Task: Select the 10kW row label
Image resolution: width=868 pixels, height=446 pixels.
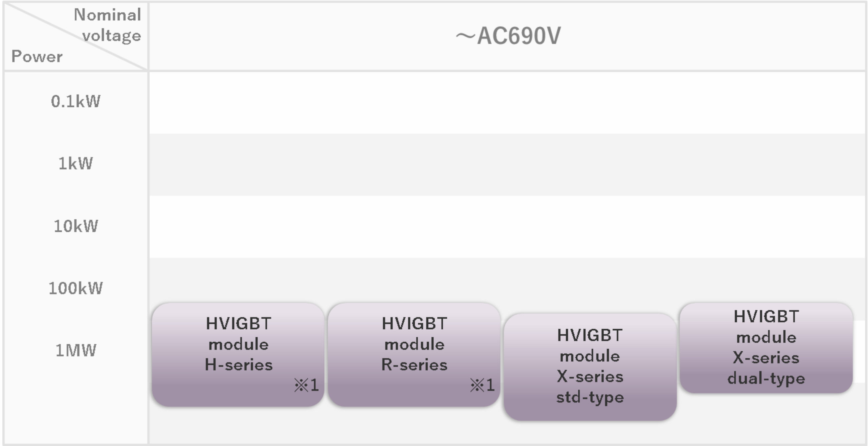Action: click(x=76, y=226)
